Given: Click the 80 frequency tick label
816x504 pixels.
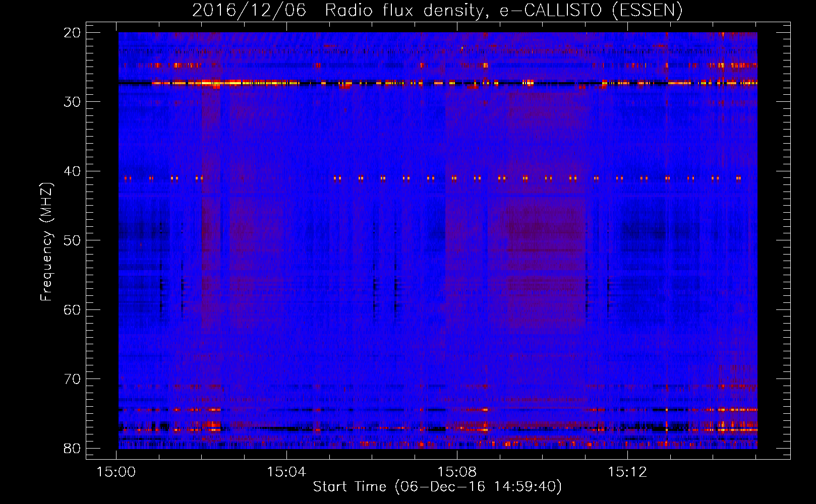Looking at the screenshot, I should pos(73,449).
